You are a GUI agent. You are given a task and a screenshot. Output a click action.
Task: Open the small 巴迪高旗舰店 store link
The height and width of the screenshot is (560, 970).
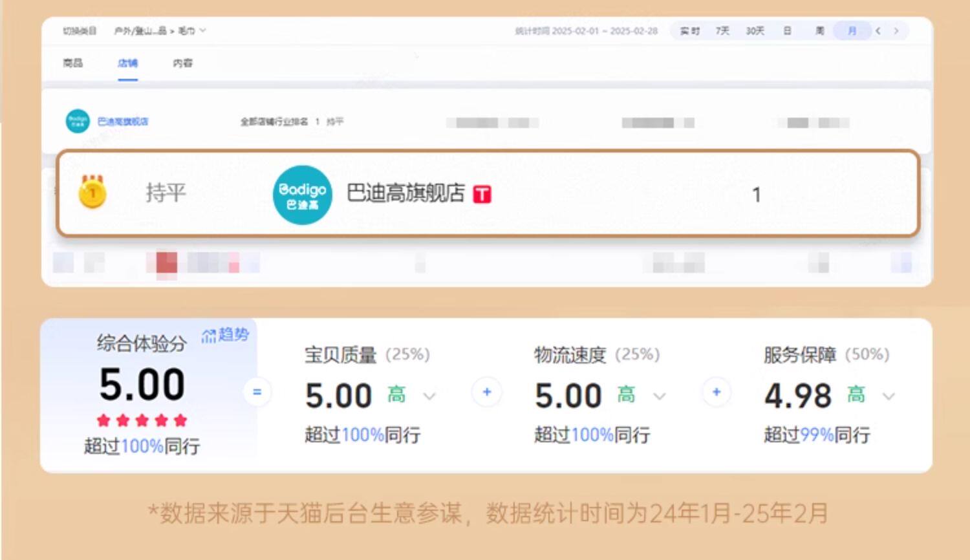(x=122, y=122)
